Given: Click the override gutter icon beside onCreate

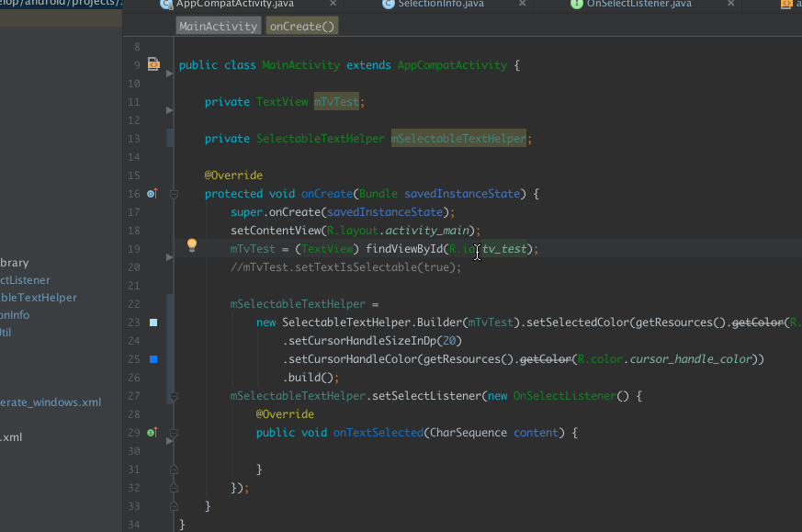Looking at the screenshot, I should coord(152,193).
